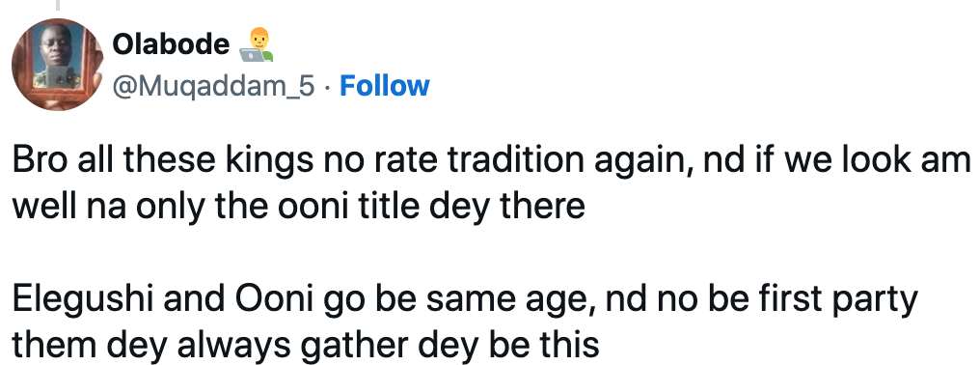Click "dey there" ending the first paragraph
The image size is (980, 365).
pyautogui.click(x=510, y=207)
